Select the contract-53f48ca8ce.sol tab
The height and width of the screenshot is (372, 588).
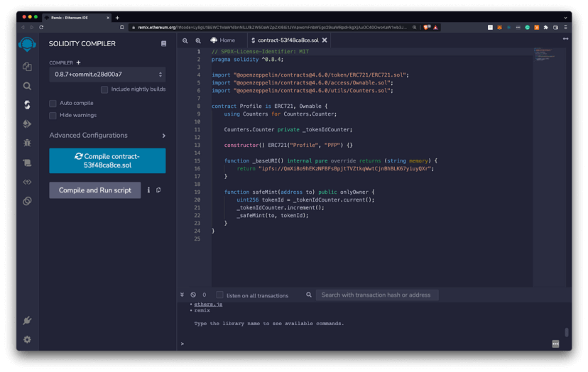point(284,40)
